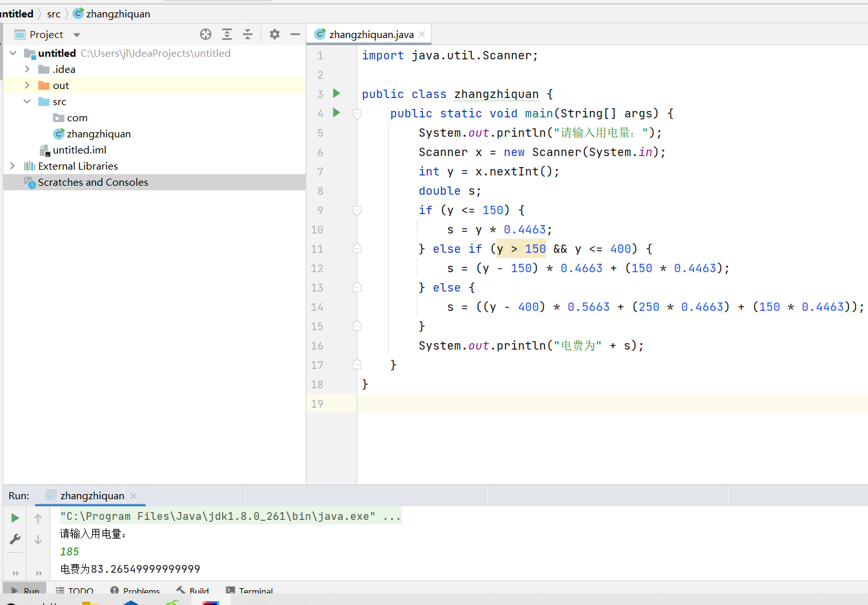Rerun program with green play button
The width and height of the screenshot is (868, 605).
(x=15, y=518)
